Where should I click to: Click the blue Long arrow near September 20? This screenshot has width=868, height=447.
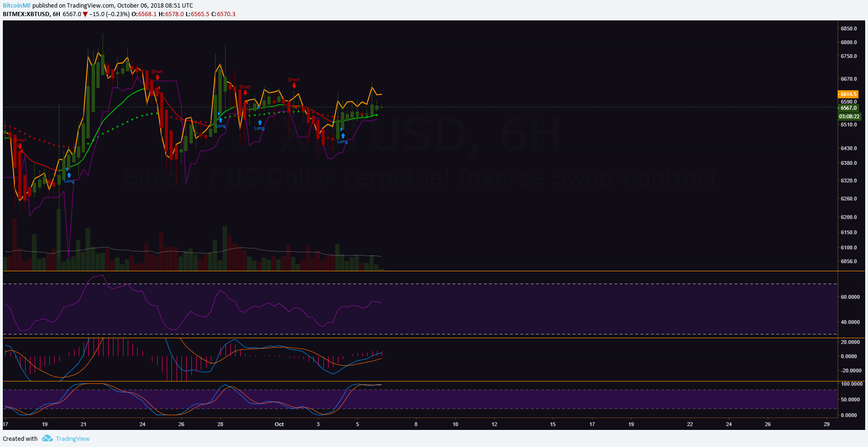pyautogui.click(x=69, y=175)
